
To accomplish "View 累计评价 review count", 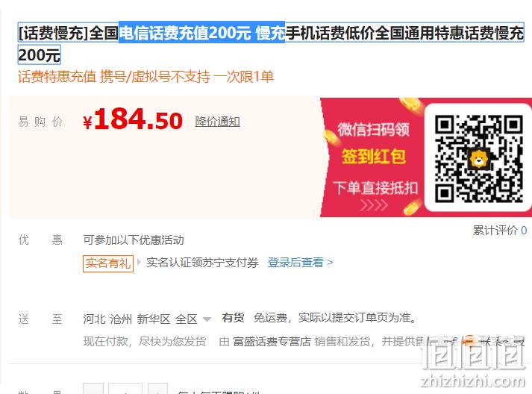I will (500, 231).
